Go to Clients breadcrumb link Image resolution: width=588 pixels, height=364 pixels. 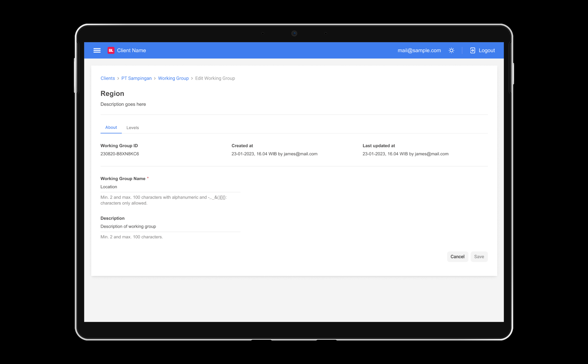click(108, 78)
